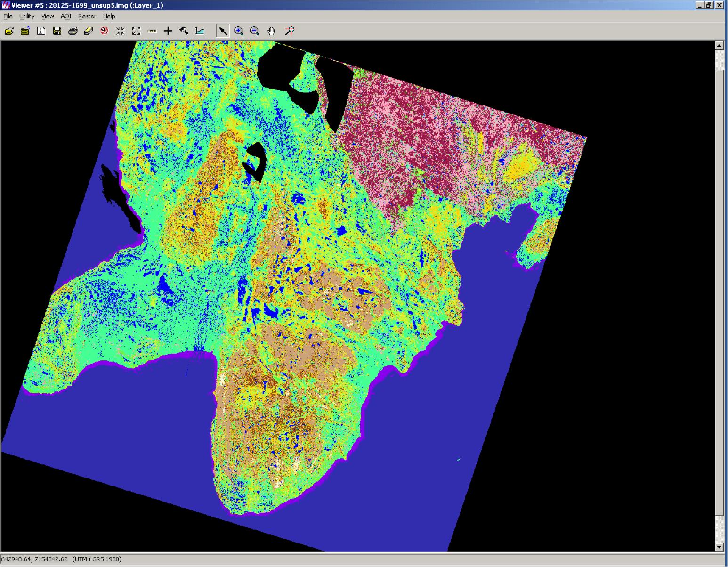Print the viewer using the printer icon
The width and height of the screenshot is (728, 567).
point(73,31)
